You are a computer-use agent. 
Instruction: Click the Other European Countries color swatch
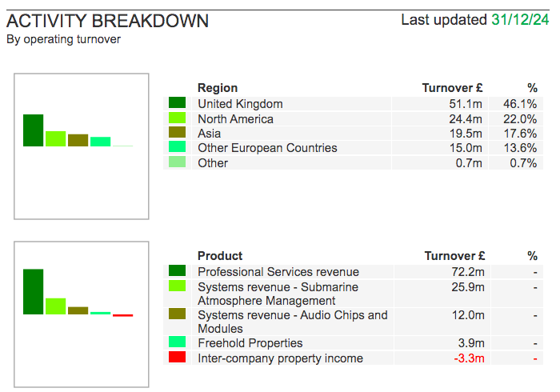pyautogui.click(x=177, y=147)
